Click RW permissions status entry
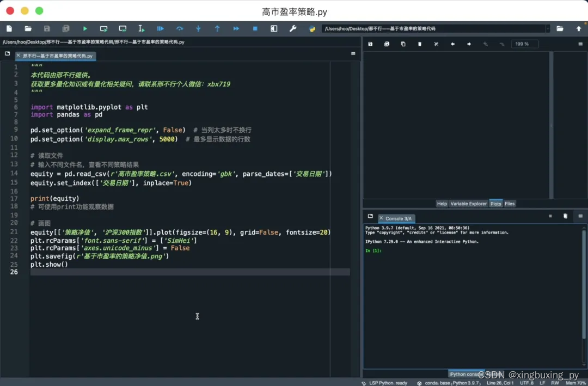 click(555, 383)
